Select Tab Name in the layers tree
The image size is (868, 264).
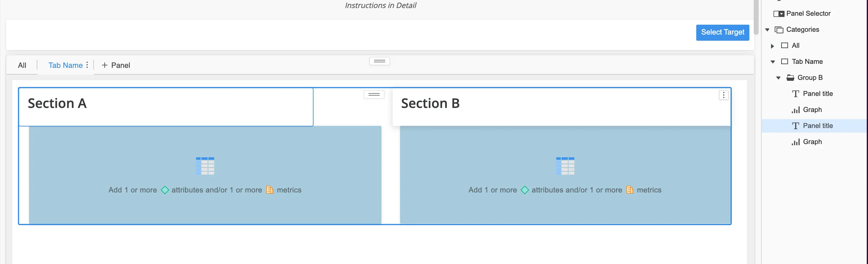coord(807,62)
